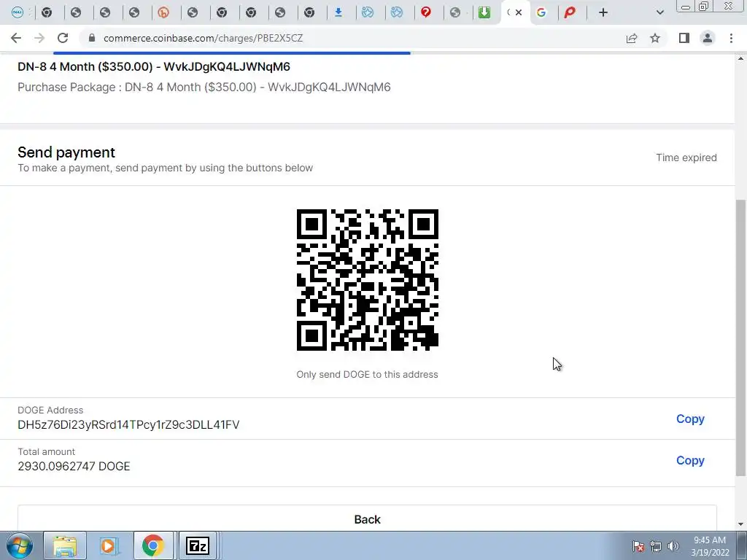747x560 pixels.
Task: View site security lock info
Action: tap(92, 38)
